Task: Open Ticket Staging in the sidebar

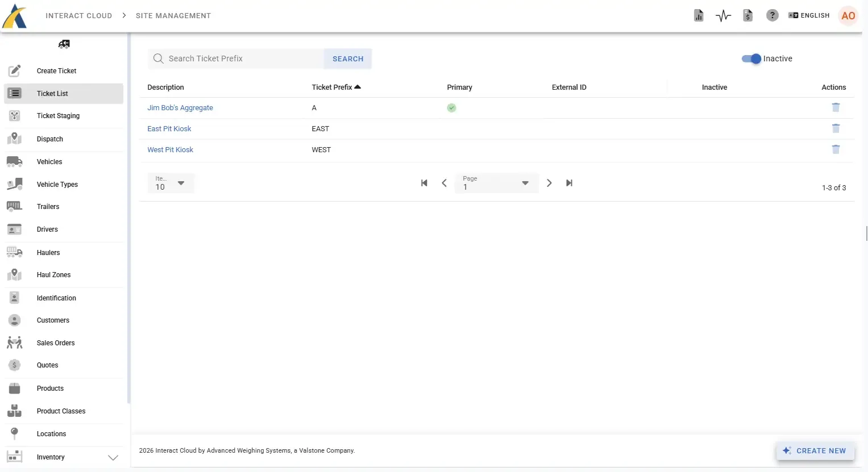Action: pyautogui.click(x=58, y=116)
